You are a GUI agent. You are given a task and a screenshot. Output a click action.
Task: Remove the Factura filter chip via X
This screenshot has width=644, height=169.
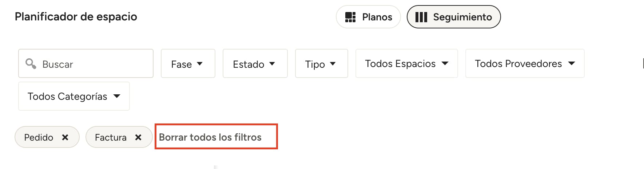coord(138,137)
